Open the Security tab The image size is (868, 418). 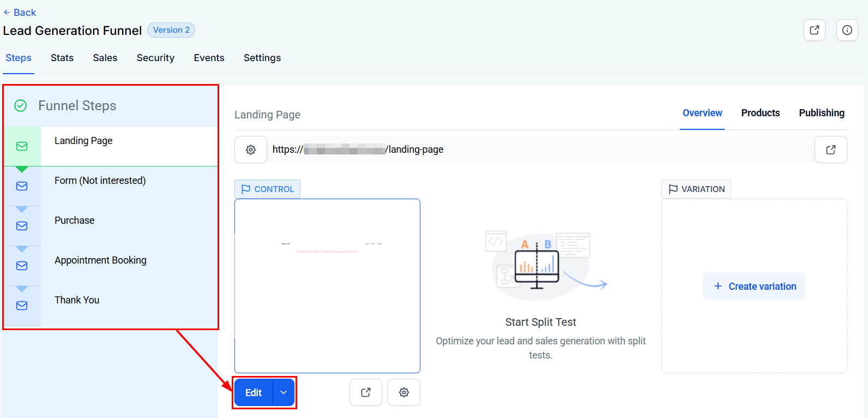(x=155, y=58)
